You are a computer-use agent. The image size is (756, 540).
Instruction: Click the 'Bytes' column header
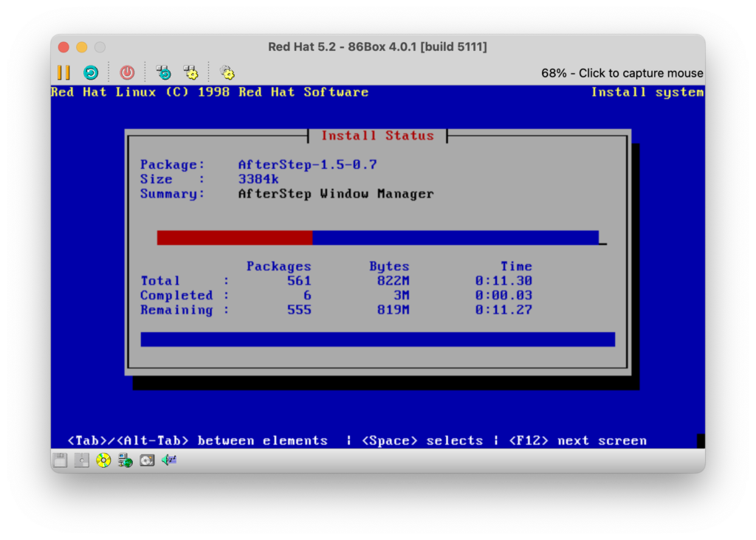click(389, 266)
